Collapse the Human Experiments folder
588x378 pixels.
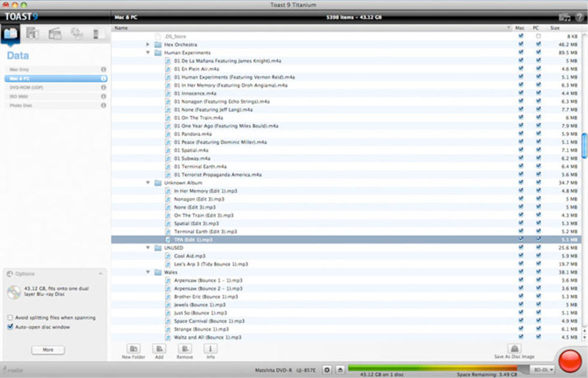pos(148,53)
